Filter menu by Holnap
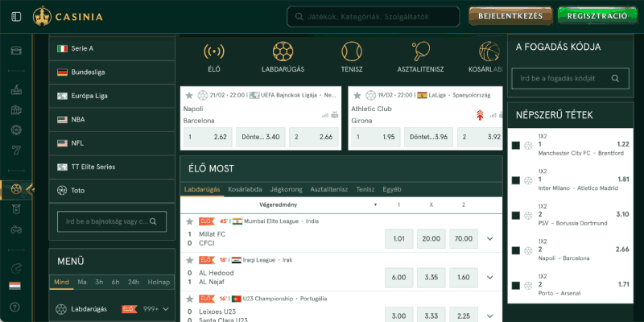644x322 pixels. pyautogui.click(x=159, y=283)
